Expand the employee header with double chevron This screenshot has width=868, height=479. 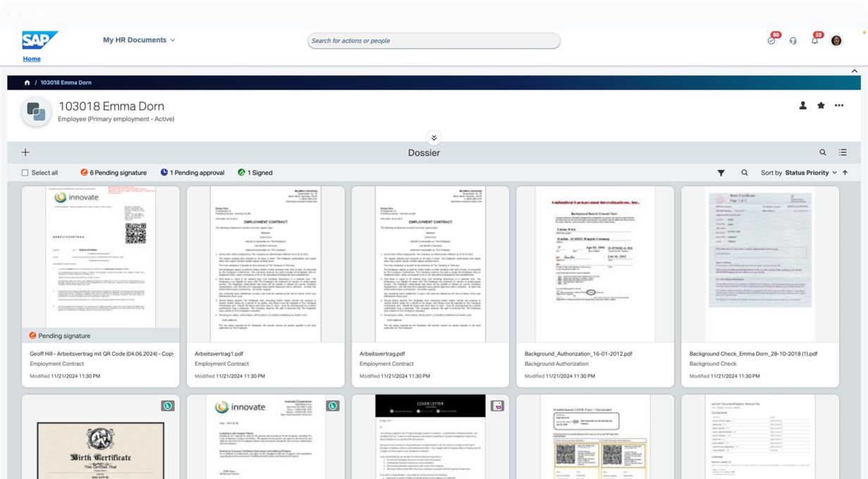(x=434, y=138)
